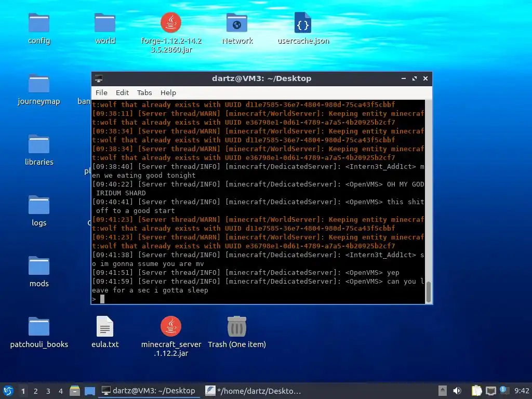Screen dimensions: 532x399
Task: Open the Edit menu in terminal
Action: (x=122, y=92)
